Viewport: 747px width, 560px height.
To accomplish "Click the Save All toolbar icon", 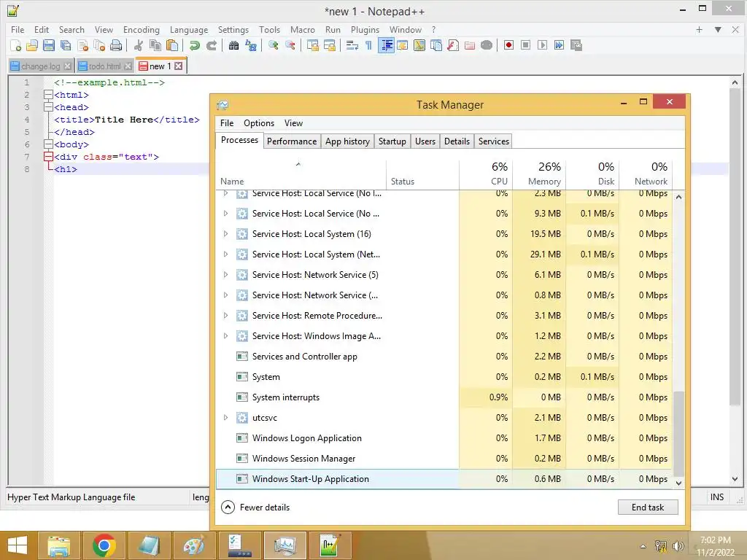I will coord(66,45).
